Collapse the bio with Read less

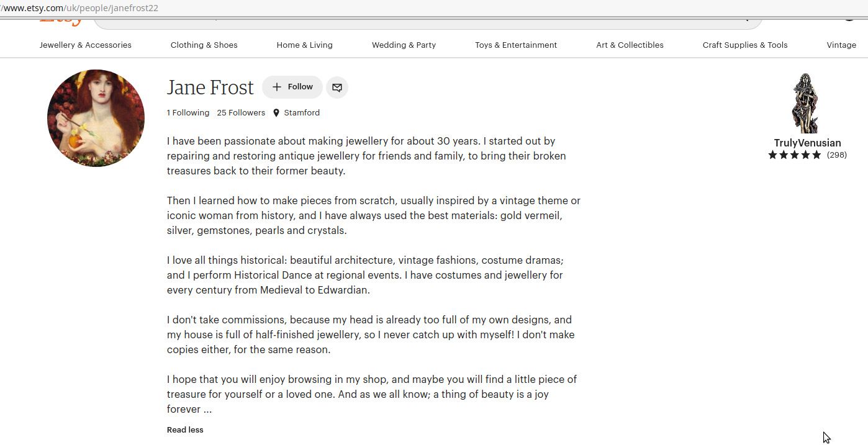point(185,429)
